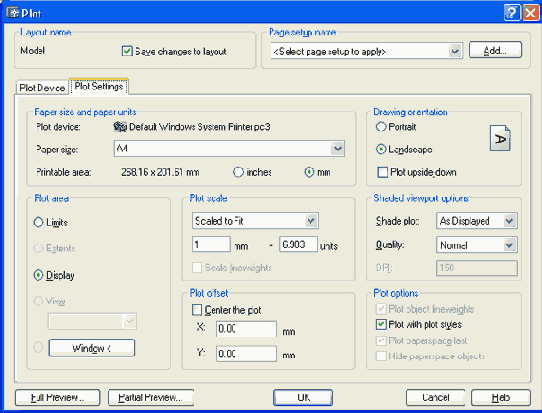Toggle Save changes to layout checkbox
Viewport: 542px width, 413px height.
pos(127,51)
